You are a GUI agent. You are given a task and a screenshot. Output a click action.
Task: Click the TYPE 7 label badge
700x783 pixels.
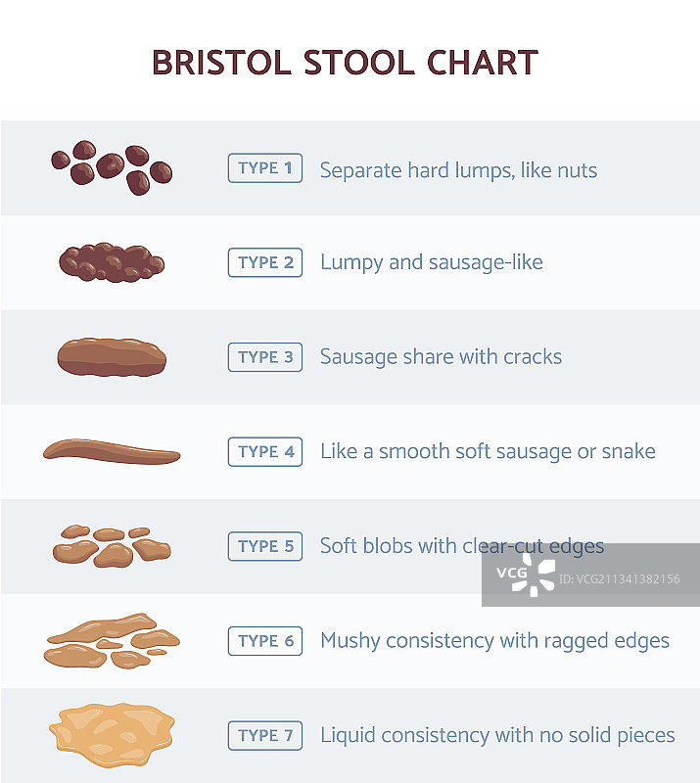(265, 735)
